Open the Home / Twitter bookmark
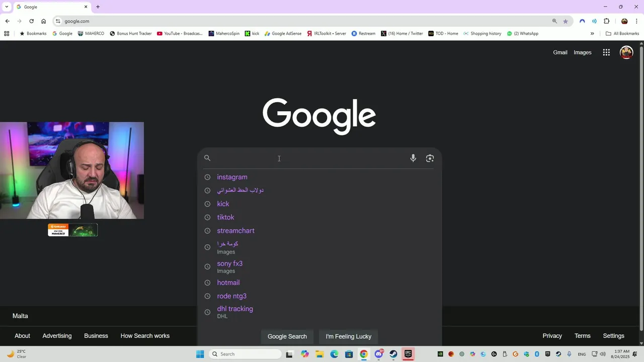Screen dimensions: 644x362 coord(402,34)
